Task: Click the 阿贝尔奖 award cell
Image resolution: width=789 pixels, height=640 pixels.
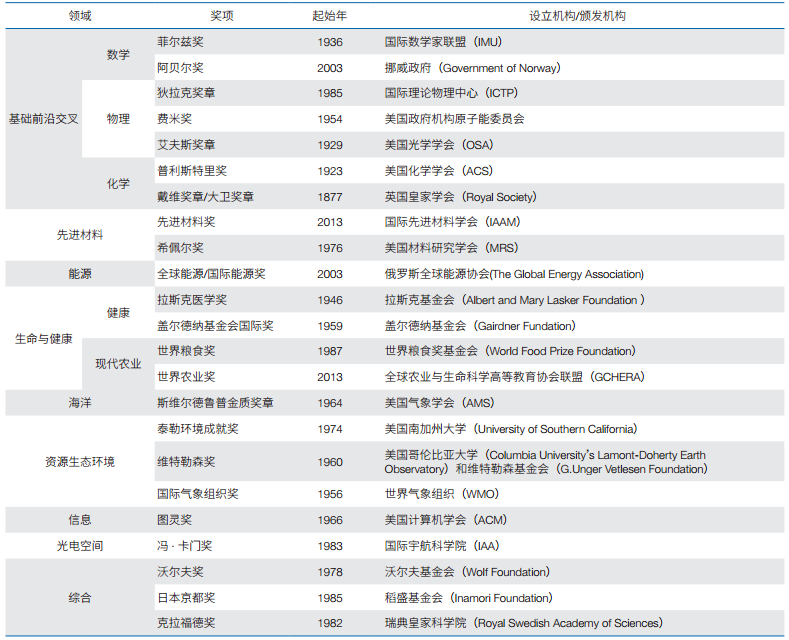Action: pyautogui.click(x=180, y=68)
